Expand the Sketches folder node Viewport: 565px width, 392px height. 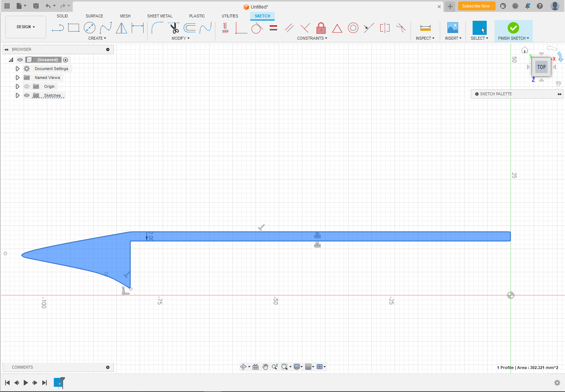click(17, 95)
